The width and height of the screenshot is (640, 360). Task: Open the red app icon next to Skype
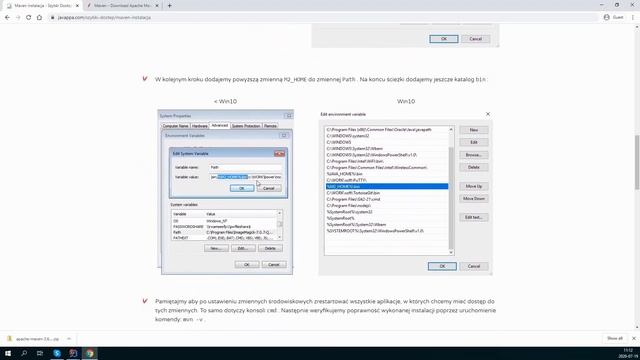[73, 353]
